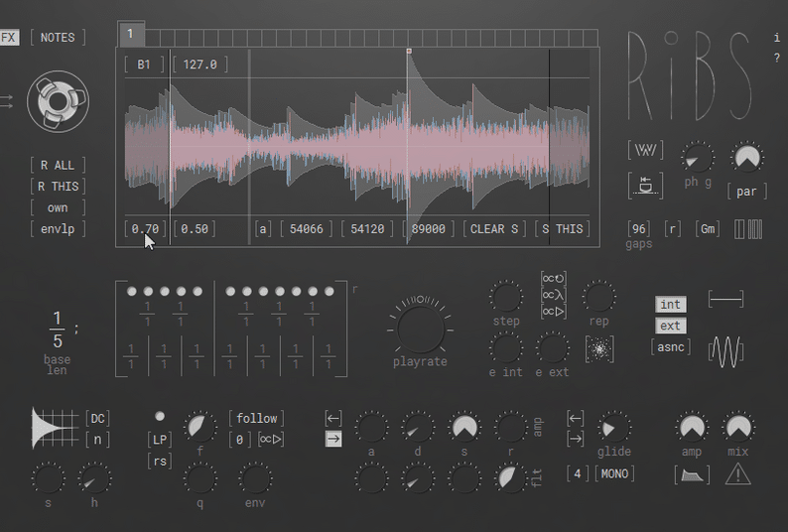Click the MONO button
Image resolution: width=788 pixels, height=532 pixels.
click(614, 474)
